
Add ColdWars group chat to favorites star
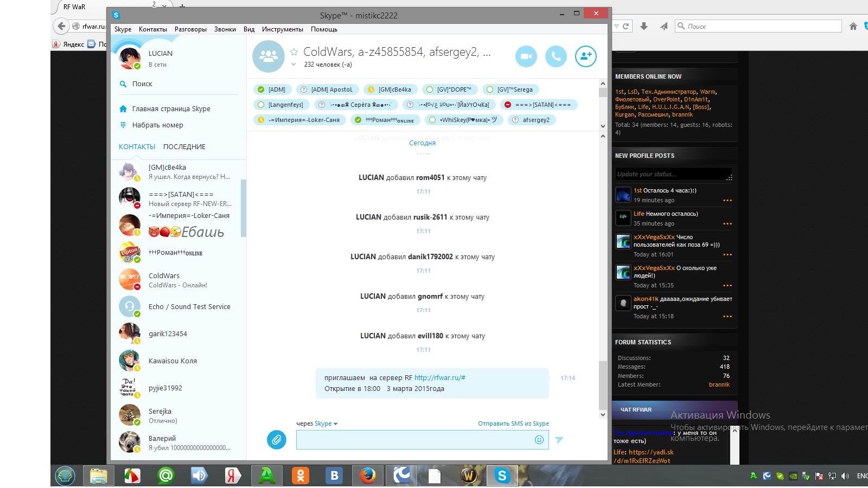[294, 52]
